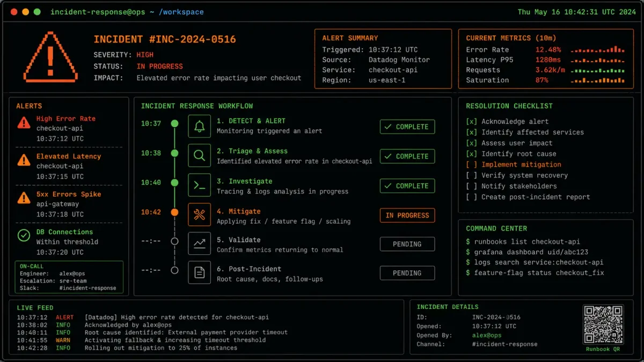The image size is (644, 362).
Task: Click the 'Root cause identified' feed entry
Action: [186, 333]
